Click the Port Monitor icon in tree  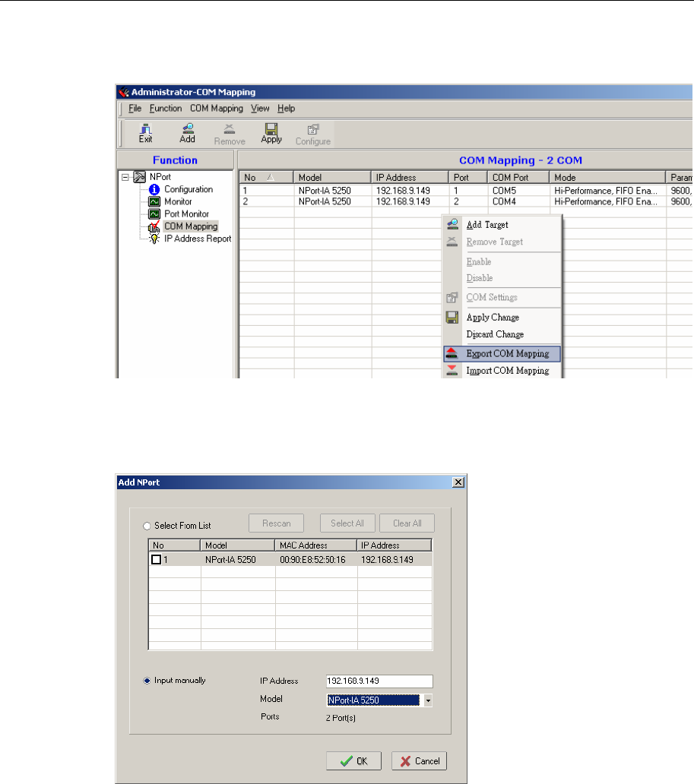154,214
